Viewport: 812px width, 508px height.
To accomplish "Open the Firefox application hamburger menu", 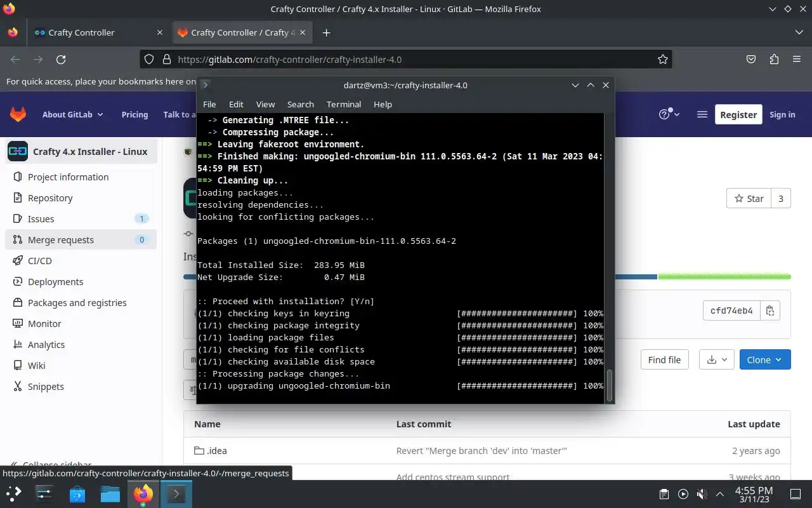I will pos(797,59).
